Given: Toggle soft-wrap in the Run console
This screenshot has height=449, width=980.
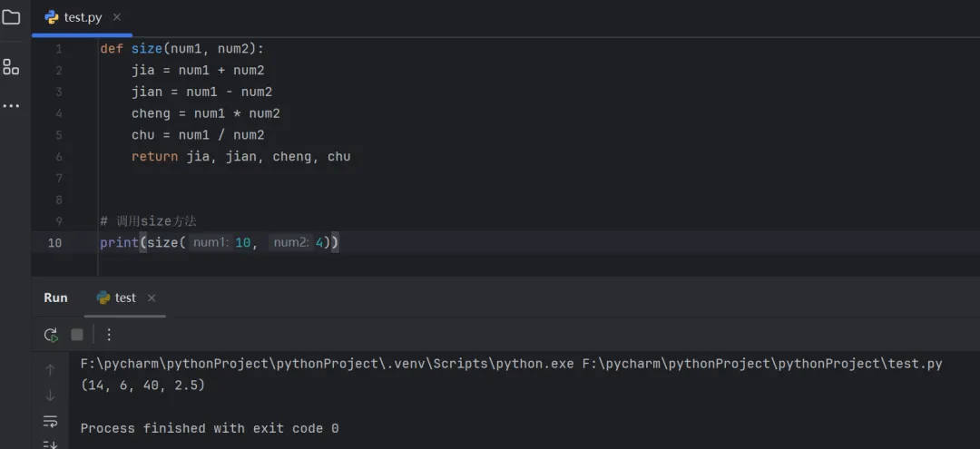Looking at the screenshot, I should pyautogui.click(x=51, y=421).
